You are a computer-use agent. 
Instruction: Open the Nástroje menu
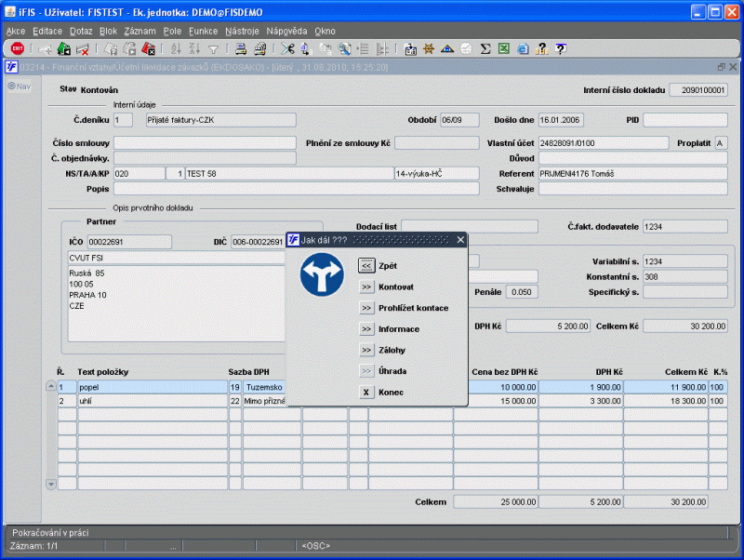[242, 31]
